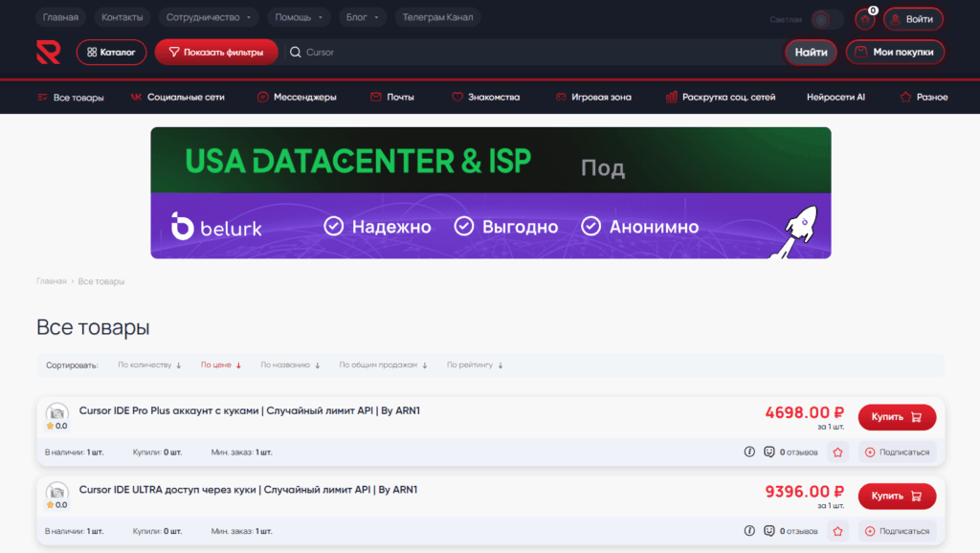Open Контакты page
The image size is (980, 553).
(122, 17)
